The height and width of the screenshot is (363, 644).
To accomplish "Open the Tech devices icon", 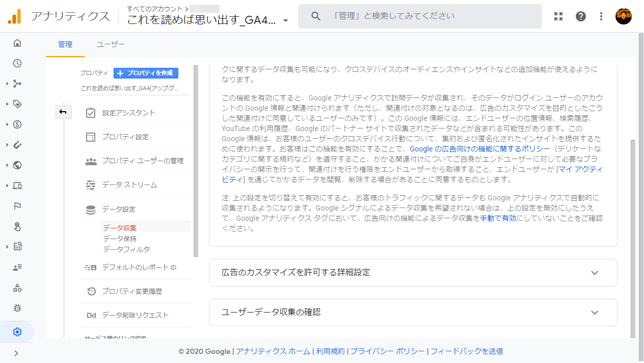I will click(17, 186).
